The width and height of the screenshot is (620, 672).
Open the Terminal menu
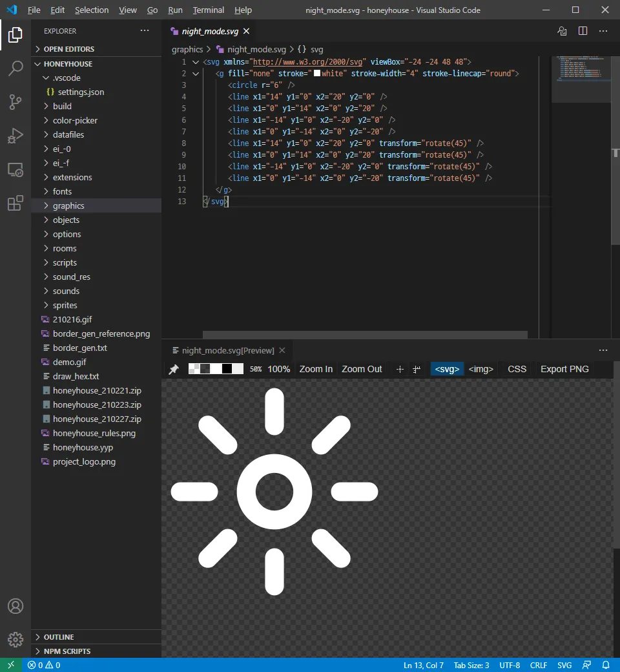(208, 10)
